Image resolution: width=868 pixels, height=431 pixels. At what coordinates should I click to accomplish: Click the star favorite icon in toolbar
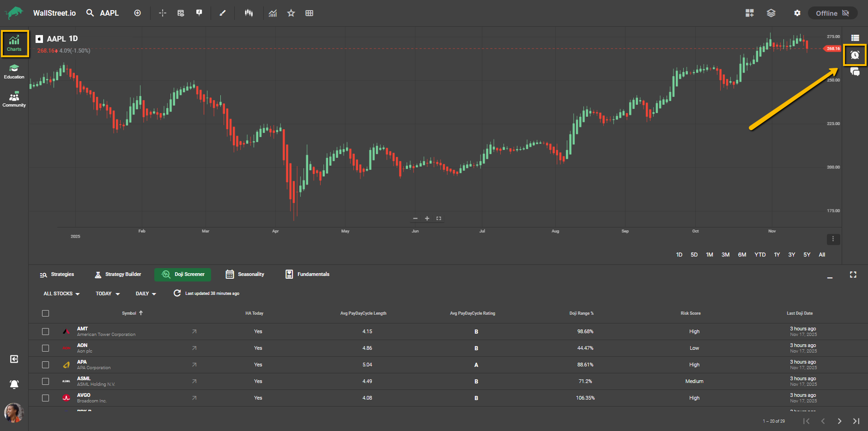pyautogui.click(x=291, y=13)
